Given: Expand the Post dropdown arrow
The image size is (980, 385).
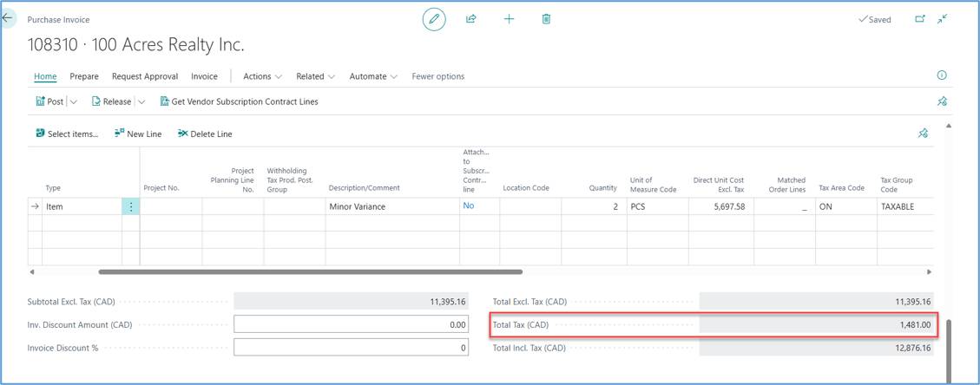Looking at the screenshot, I should coord(74,101).
